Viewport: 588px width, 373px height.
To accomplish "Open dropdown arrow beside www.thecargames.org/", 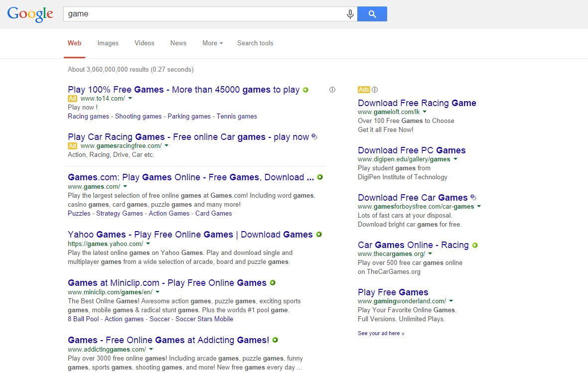I will point(430,253).
